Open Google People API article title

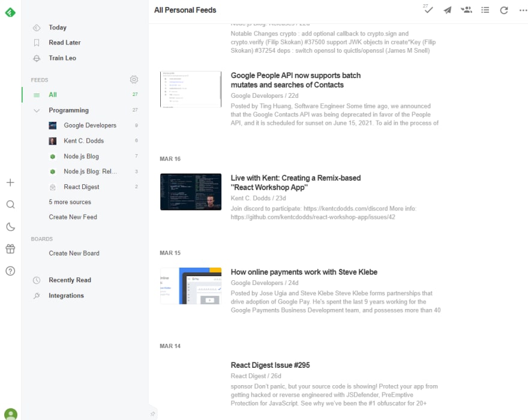[x=296, y=80]
